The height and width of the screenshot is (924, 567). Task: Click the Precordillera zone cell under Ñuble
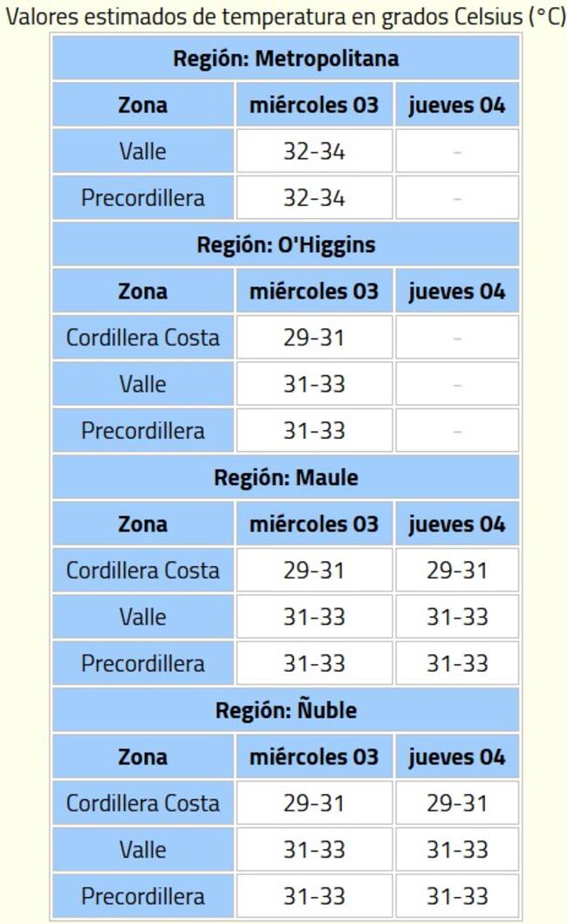coord(143,896)
